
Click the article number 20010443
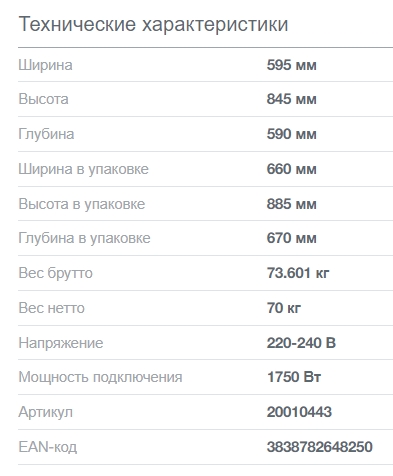(299, 412)
